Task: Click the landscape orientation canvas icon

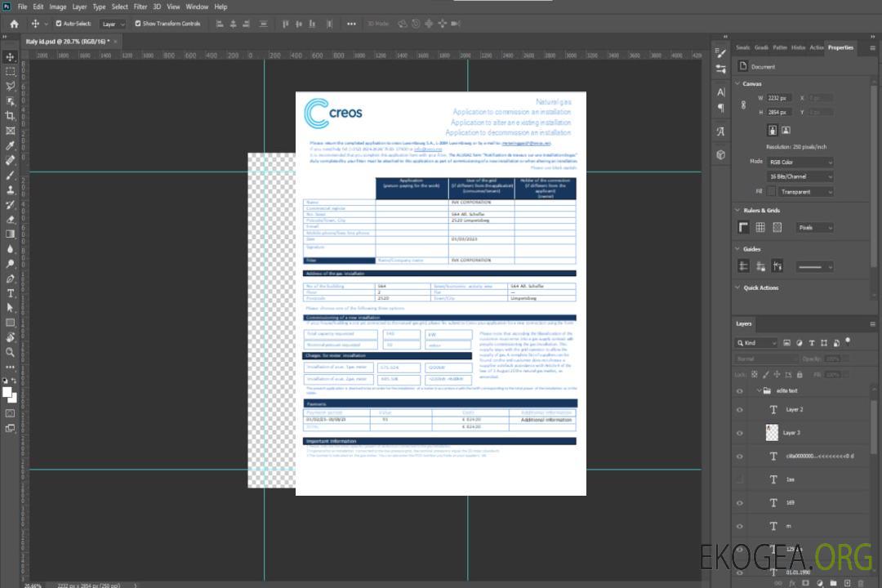Action: pyautogui.click(x=786, y=130)
